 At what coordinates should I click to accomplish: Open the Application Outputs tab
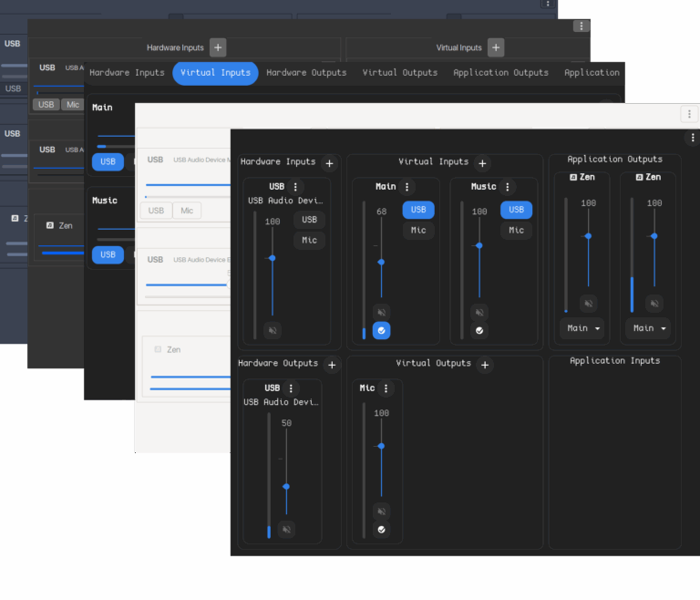click(501, 73)
